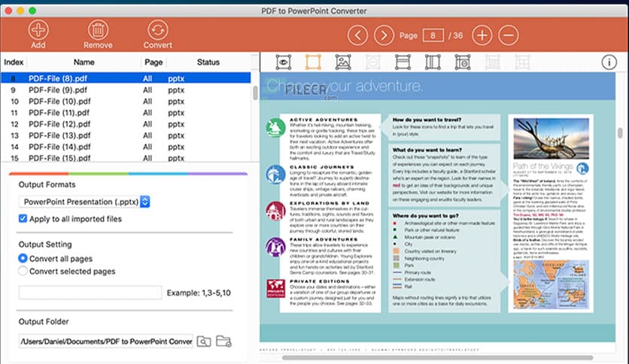Image resolution: width=629 pixels, height=364 pixels.
Task: Click the page range input field
Action: 90,293
